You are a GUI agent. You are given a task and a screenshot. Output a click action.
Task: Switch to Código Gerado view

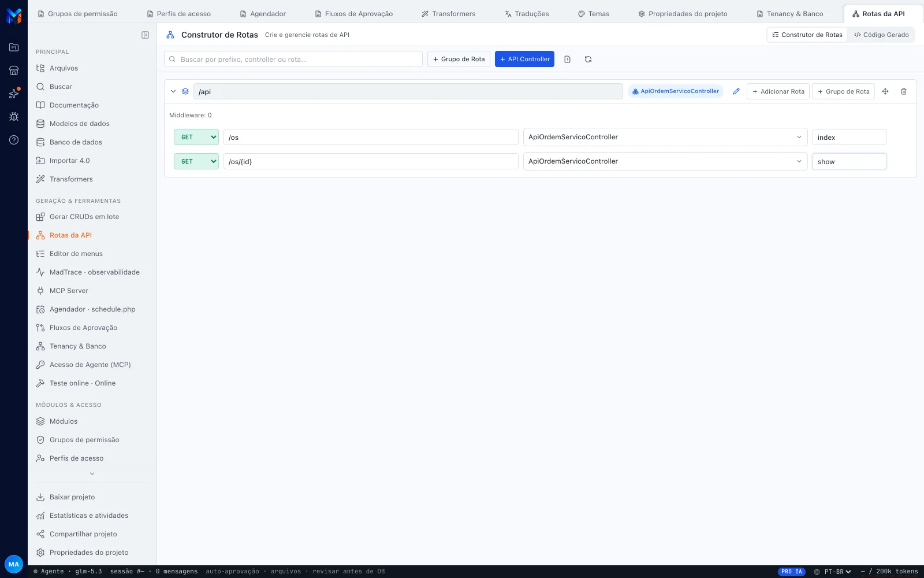click(881, 35)
